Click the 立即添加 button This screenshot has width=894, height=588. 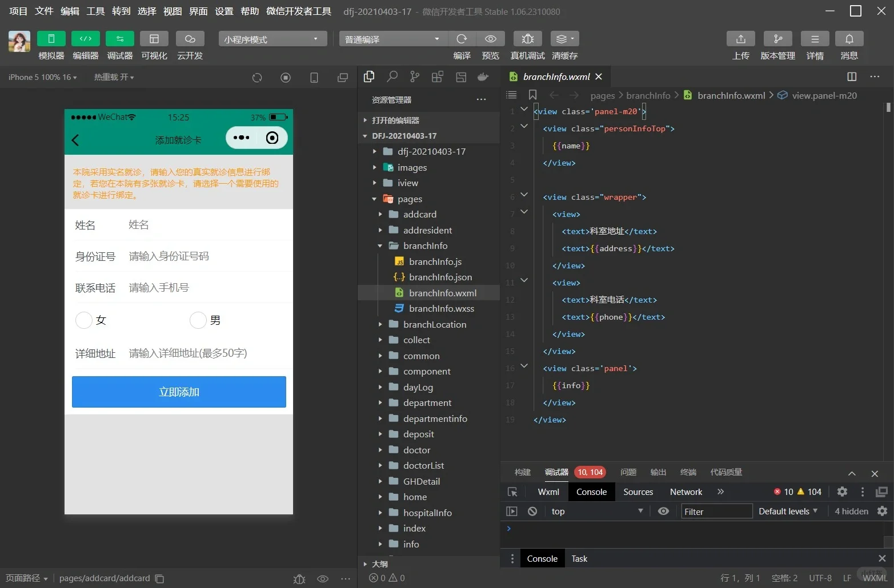179,392
